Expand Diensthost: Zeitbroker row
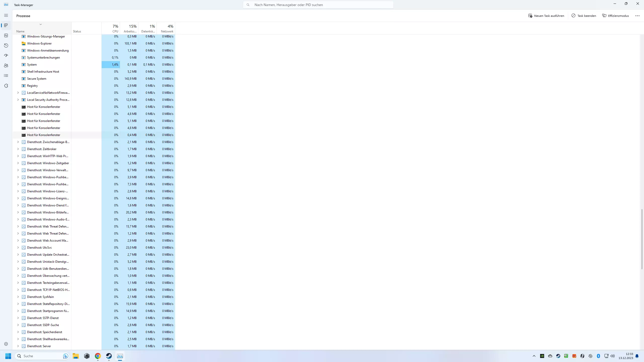The image size is (644, 362). coord(18,149)
